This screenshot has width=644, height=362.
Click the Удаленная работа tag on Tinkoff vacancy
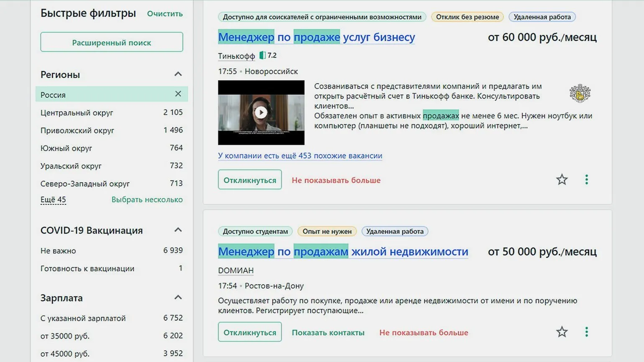[x=542, y=17]
